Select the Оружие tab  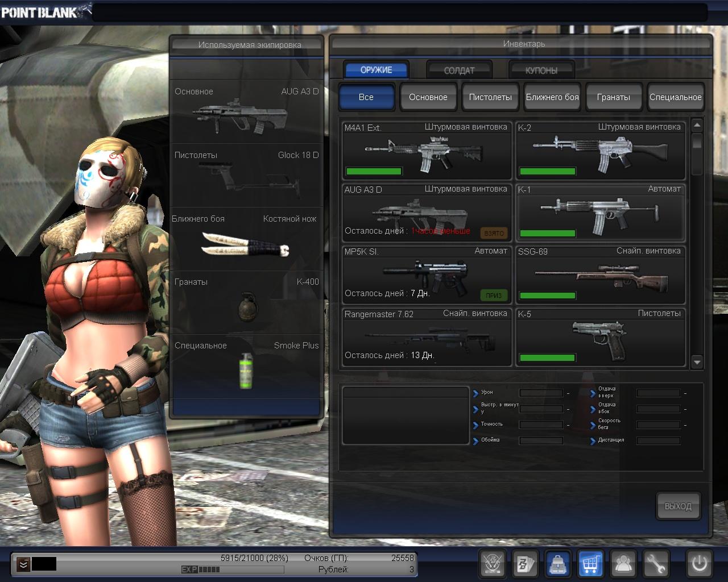click(376, 70)
